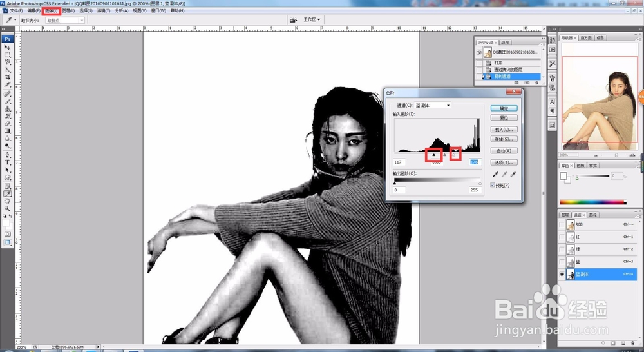
Task: Delete current state in History panel
Action: pyautogui.click(x=536, y=83)
